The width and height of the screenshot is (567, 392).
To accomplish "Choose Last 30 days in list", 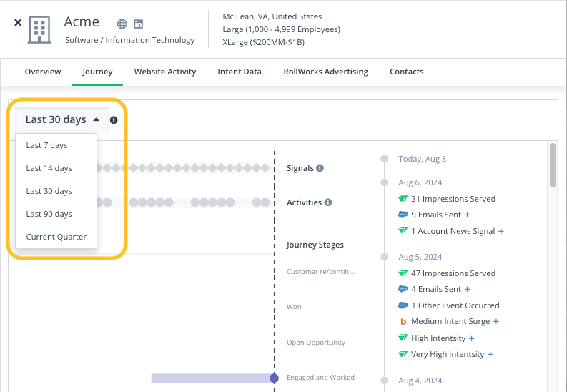I will tap(56, 191).
